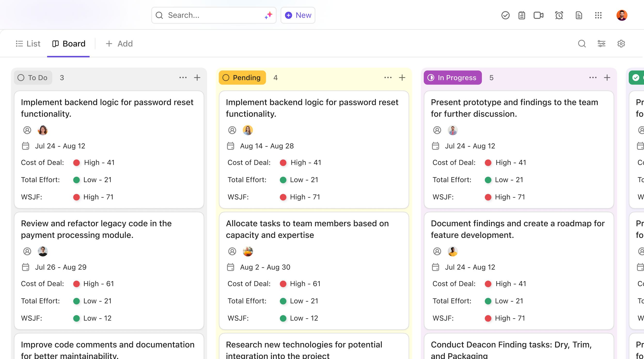644x359 pixels.
Task: Click the notes/document icon in toolbar
Action: 578,15
